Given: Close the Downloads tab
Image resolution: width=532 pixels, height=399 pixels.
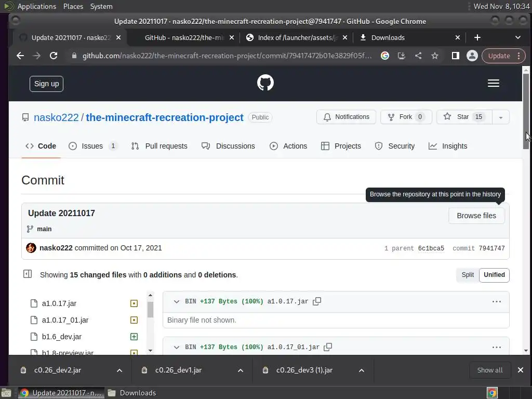Looking at the screenshot, I should [x=457, y=37].
